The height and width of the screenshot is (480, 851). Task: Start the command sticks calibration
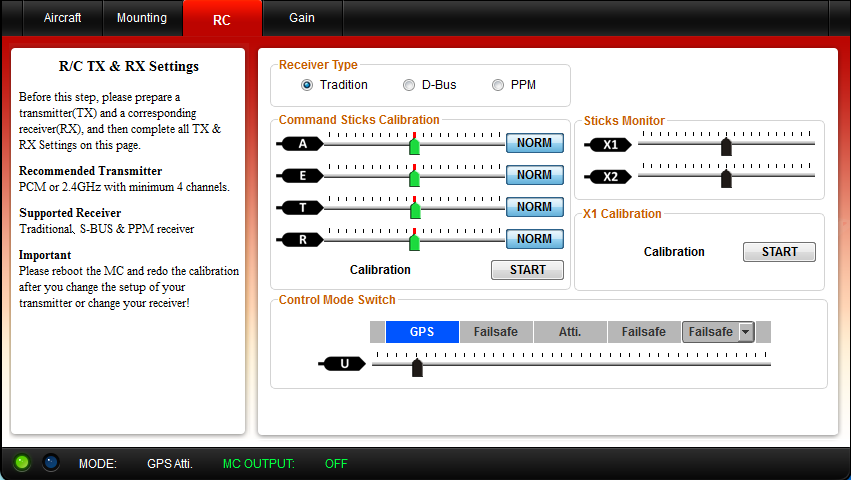pos(527,270)
